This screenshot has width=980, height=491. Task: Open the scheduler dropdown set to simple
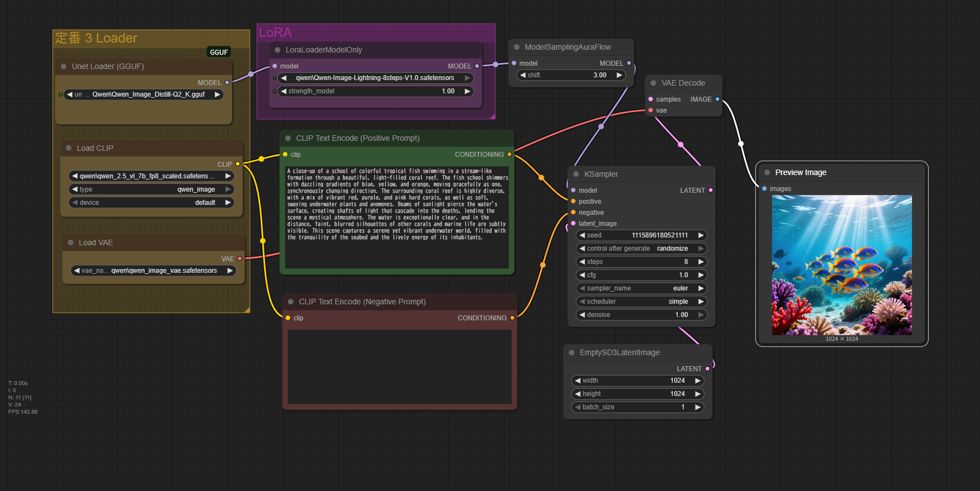pos(641,302)
